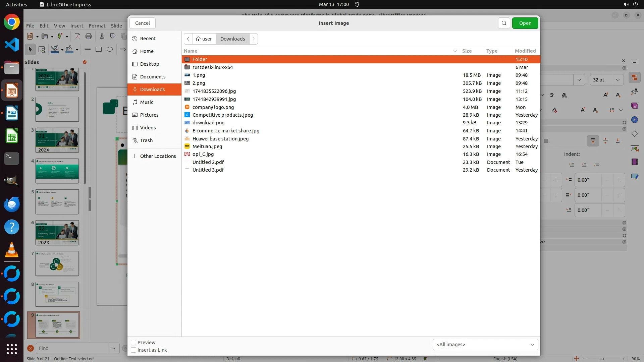This screenshot has width=644, height=362.
Task: Cancel the Insert Image dialog
Action: 142,23
